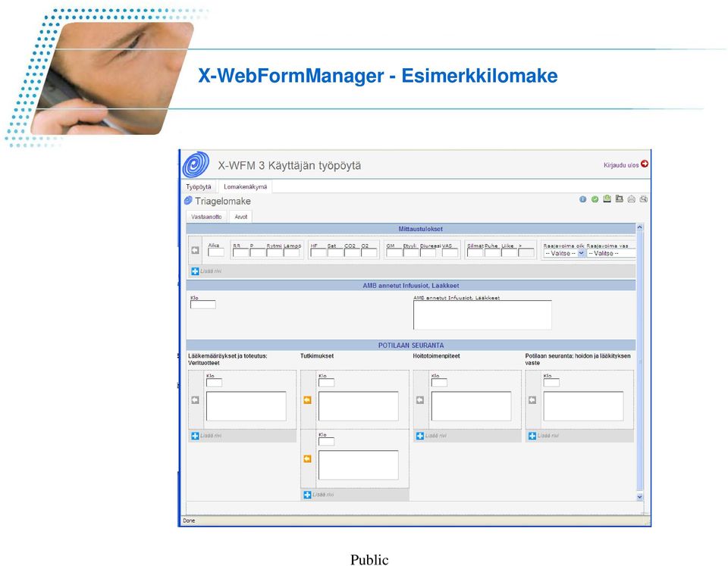This screenshot has width=728, height=566.
Task: Focus the O2 input field
Action: click(x=369, y=253)
